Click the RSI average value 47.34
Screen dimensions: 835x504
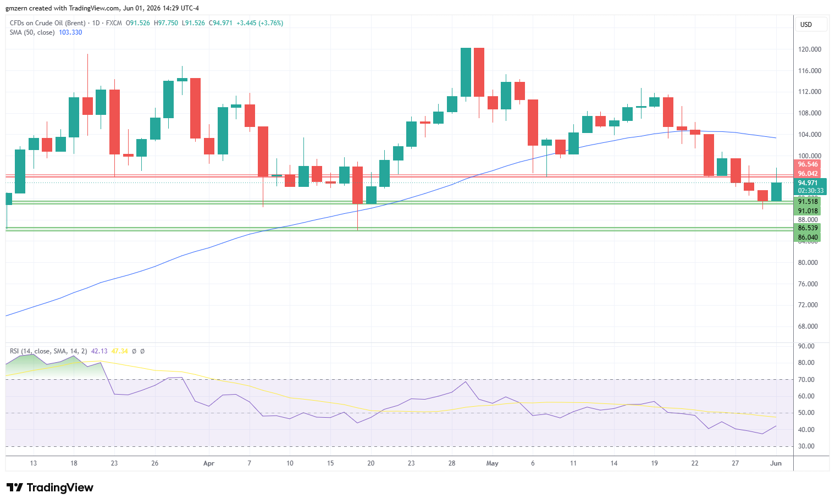tap(119, 351)
